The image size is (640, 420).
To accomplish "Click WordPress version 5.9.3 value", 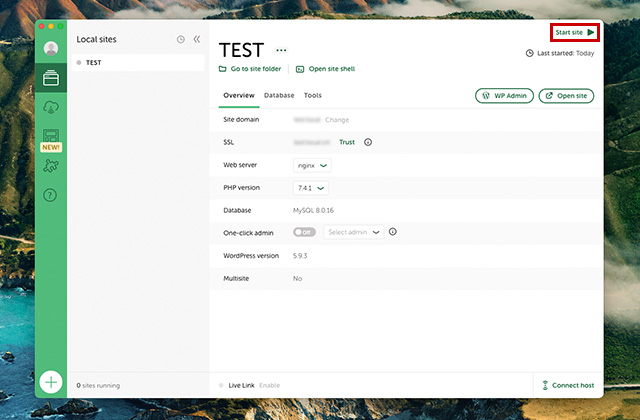I will click(300, 256).
